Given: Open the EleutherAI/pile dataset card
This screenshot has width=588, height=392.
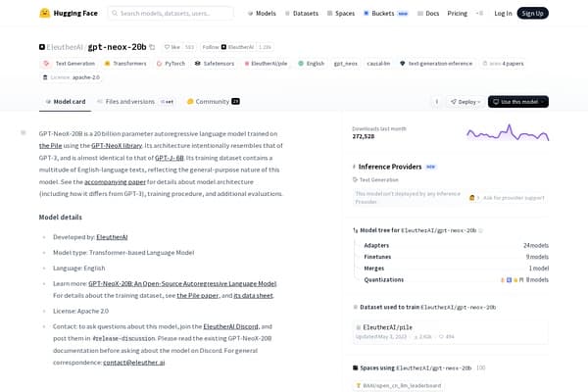Looking at the screenshot, I should [451, 331].
